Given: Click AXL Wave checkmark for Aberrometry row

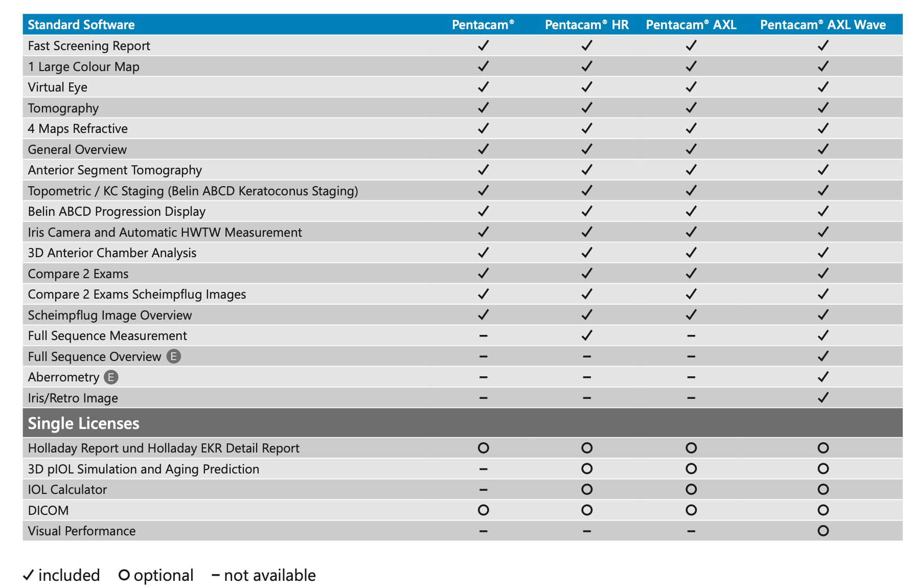Looking at the screenshot, I should (x=823, y=377).
